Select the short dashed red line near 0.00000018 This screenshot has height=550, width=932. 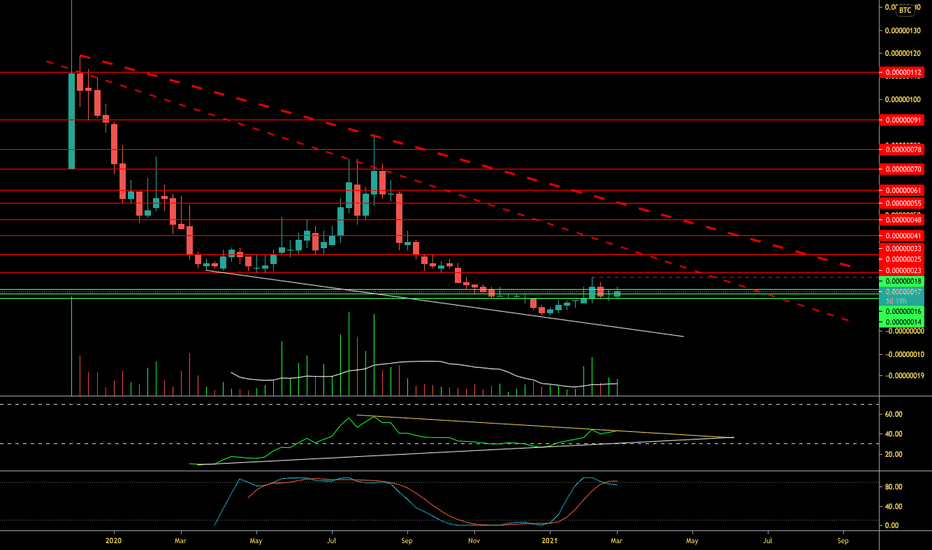(737, 277)
